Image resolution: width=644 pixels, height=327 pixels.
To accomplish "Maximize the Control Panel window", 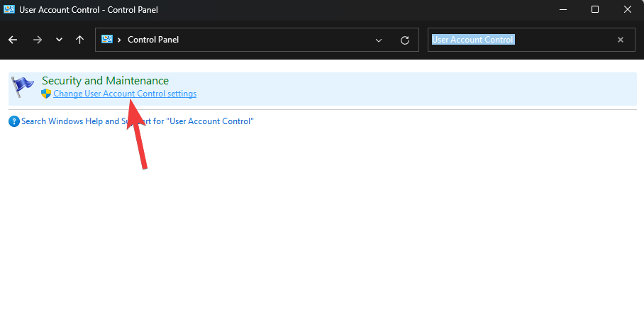I will (595, 9).
